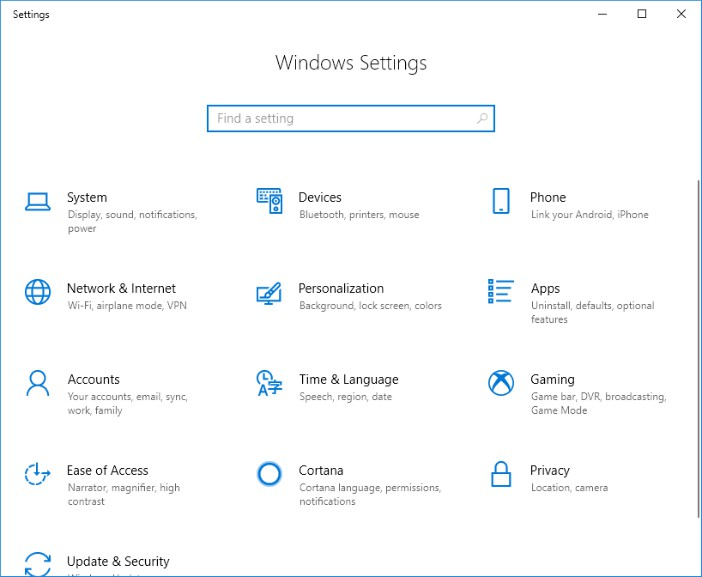Click the Phone icon
This screenshot has height=577, width=702.
[501, 201]
